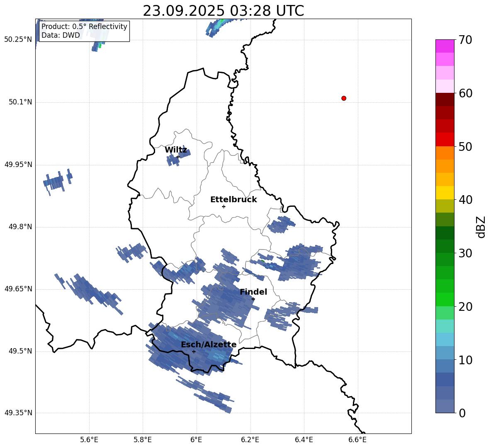Click the 49.8°N latitude label
The image size is (491, 448).
[x=20, y=227]
